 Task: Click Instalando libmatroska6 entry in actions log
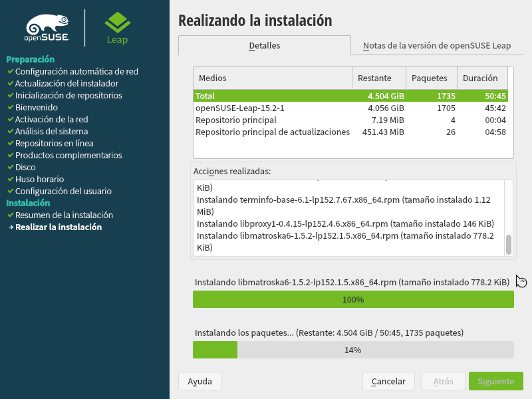click(345, 241)
